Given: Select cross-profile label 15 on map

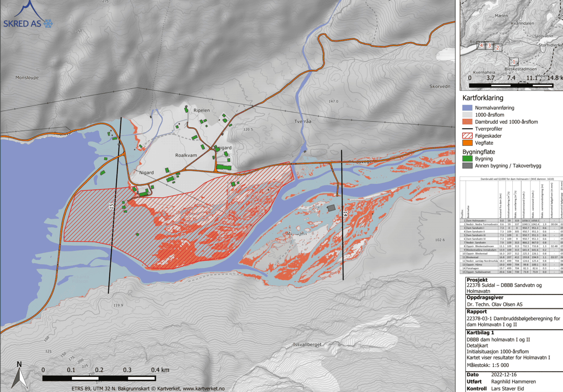Looking at the screenshot, I should [x=112, y=206].
